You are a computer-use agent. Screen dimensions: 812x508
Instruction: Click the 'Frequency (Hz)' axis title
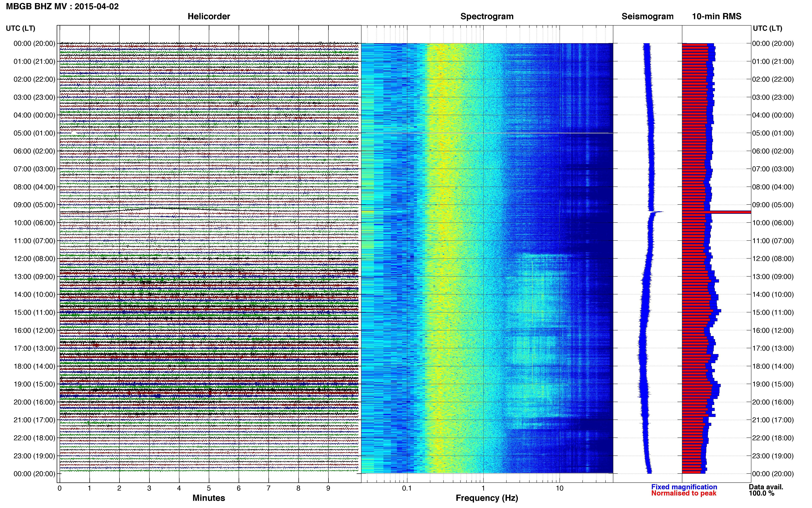pos(487,498)
